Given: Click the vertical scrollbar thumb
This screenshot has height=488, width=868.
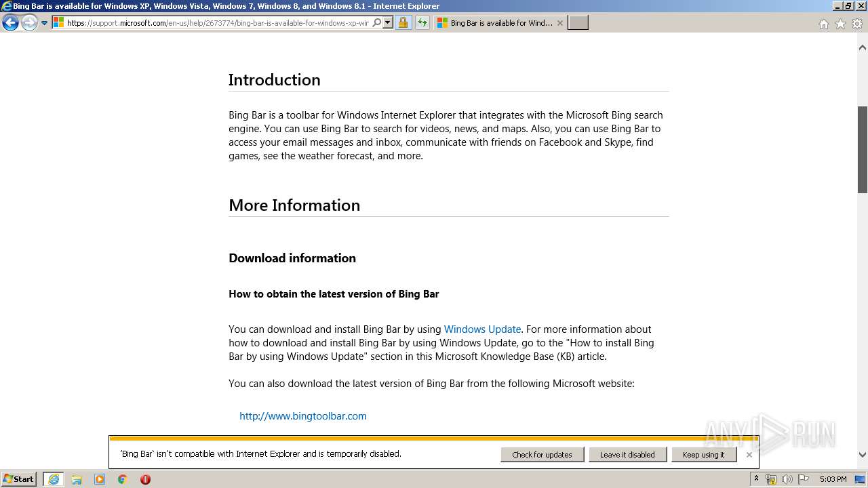Looking at the screenshot, I should [x=863, y=150].
